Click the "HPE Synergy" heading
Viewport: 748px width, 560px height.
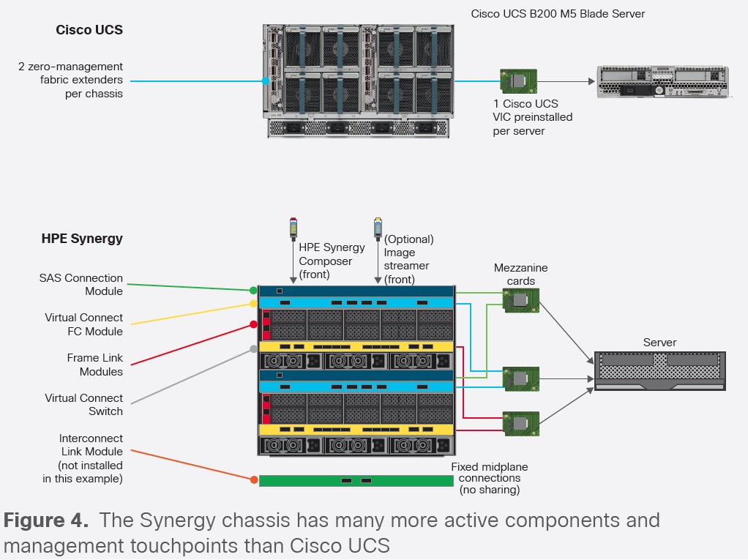pyautogui.click(x=82, y=239)
